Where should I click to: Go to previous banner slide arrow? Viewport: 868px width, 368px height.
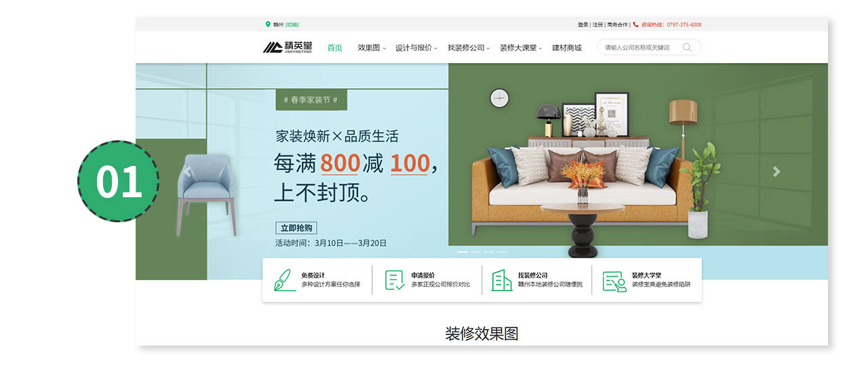click(187, 171)
